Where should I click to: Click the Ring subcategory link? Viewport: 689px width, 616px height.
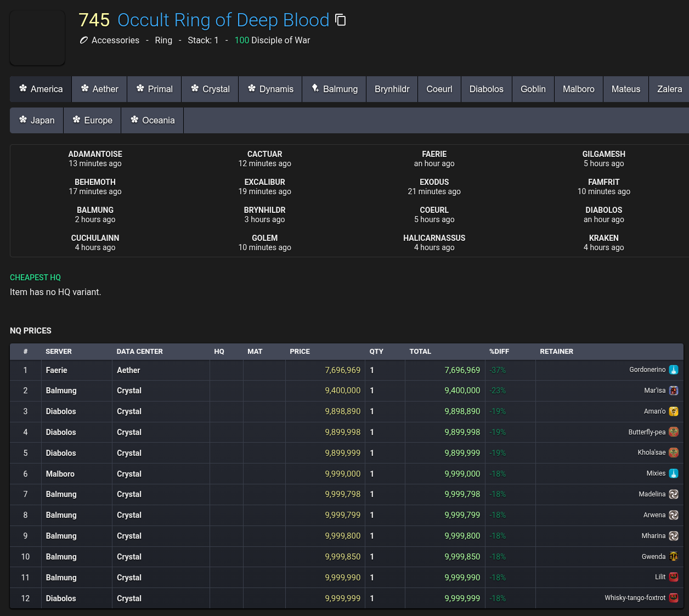(163, 40)
